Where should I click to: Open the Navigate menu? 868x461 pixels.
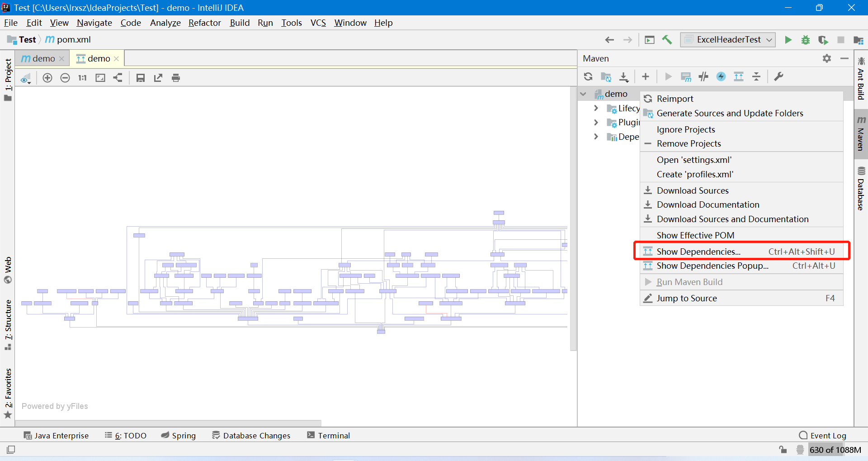[x=94, y=23]
